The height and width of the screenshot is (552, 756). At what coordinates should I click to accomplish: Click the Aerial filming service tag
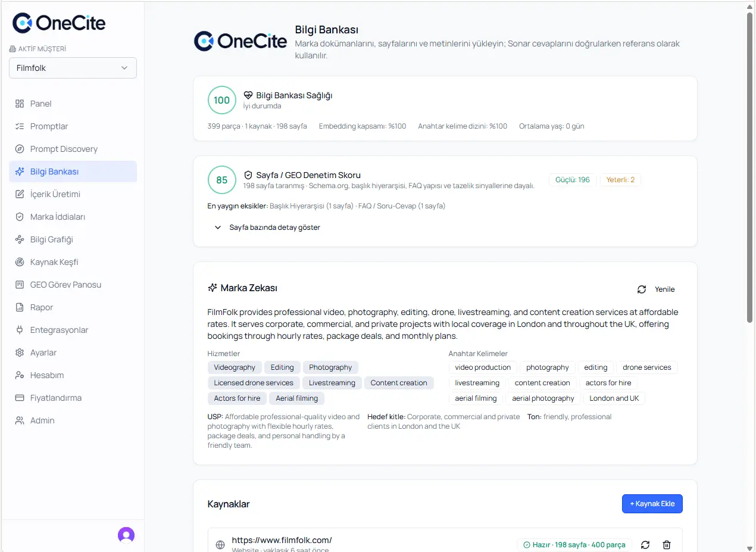tap(297, 398)
